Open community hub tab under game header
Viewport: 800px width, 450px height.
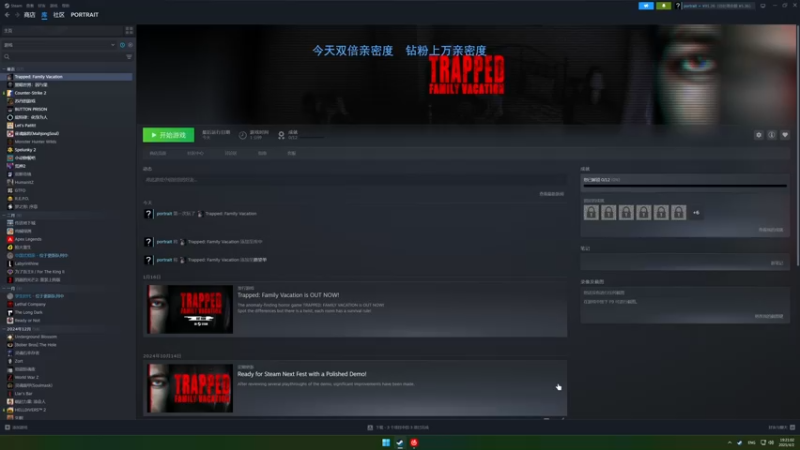195,153
